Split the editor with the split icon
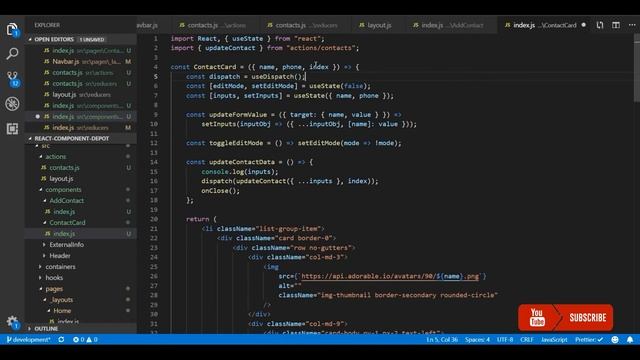The width and height of the screenshot is (640, 360). click(x=616, y=25)
